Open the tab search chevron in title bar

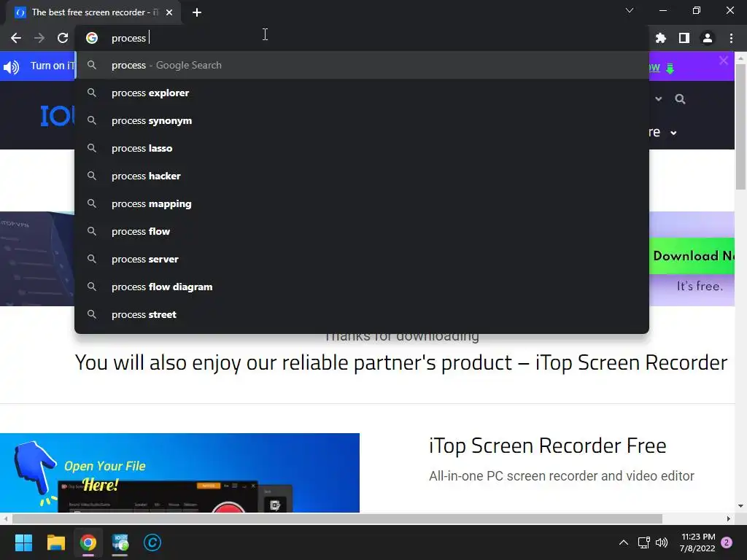630,10
